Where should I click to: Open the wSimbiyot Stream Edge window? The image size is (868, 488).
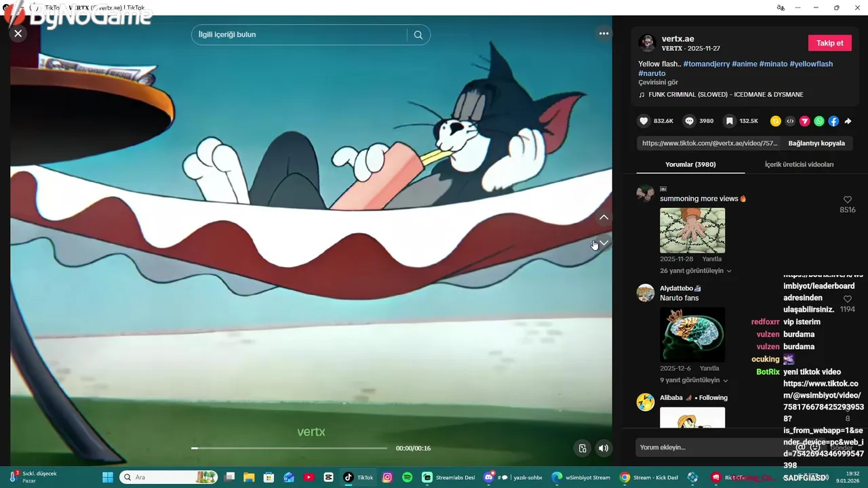tap(581, 477)
